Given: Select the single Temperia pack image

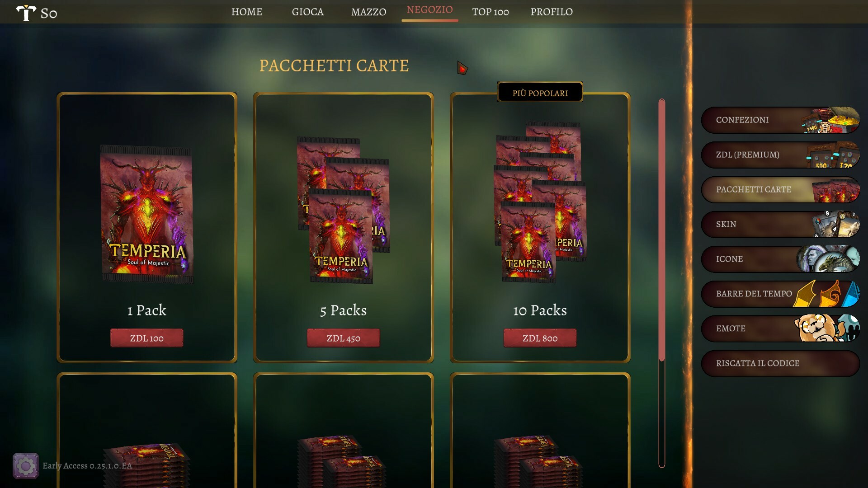Looking at the screenshot, I should pos(147,214).
